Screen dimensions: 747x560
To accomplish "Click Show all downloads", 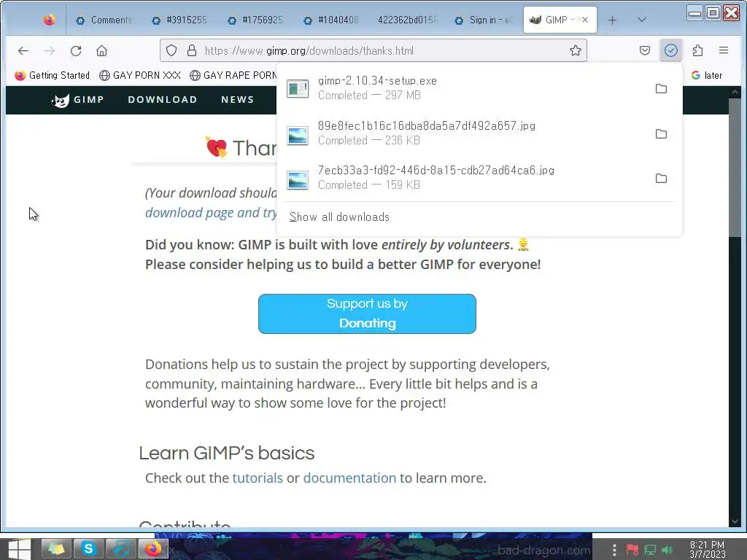I will [x=339, y=217].
